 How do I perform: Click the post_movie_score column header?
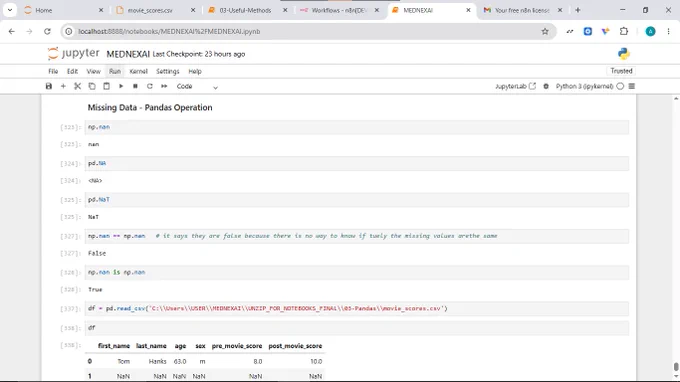[x=295, y=346]
